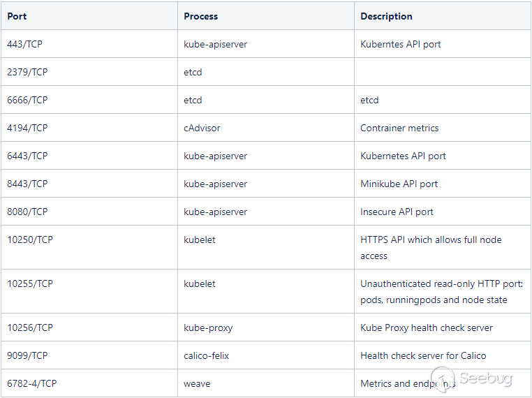532x398 pixels.
Task: Click the Port column header
Action: coord(17,16)
